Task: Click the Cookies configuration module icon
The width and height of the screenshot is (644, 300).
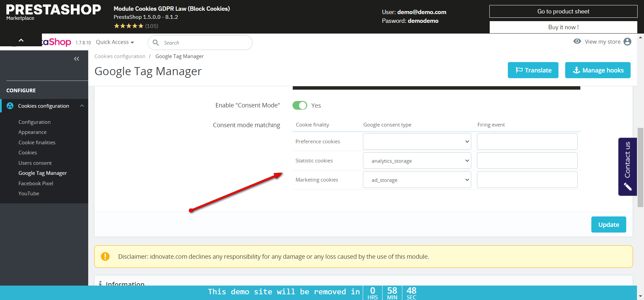Action: click(10, 106)
